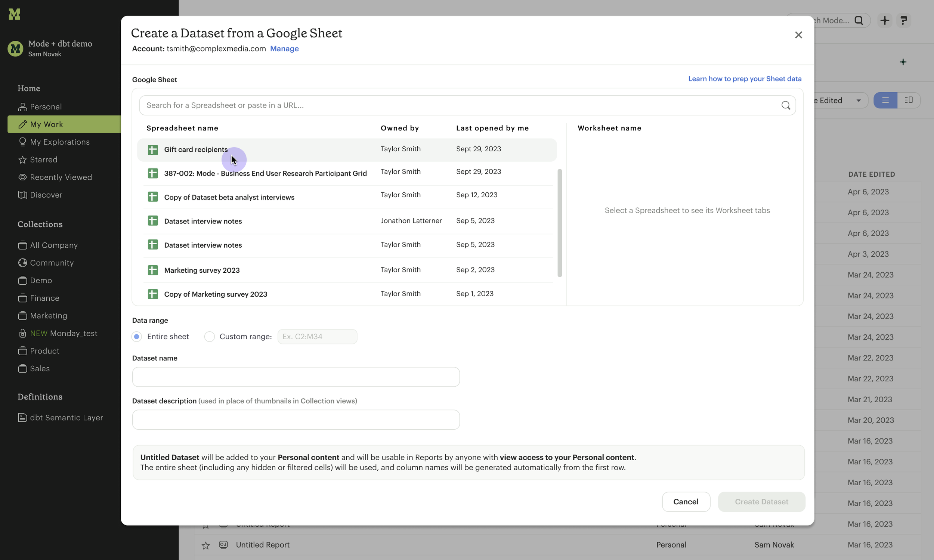
Task: Click the Manage account link
Action: [284, 49]
